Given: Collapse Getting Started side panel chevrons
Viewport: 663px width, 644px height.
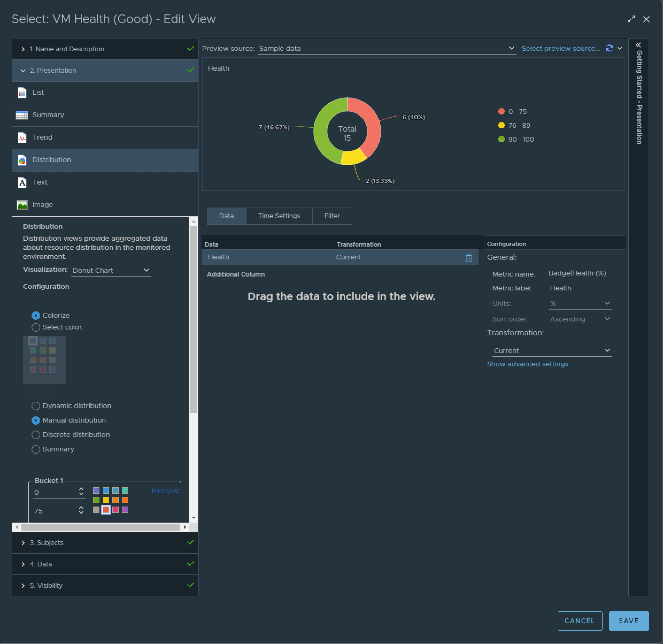Looking at the screenshot, I should pyautogui.click(x=638, y=45).
